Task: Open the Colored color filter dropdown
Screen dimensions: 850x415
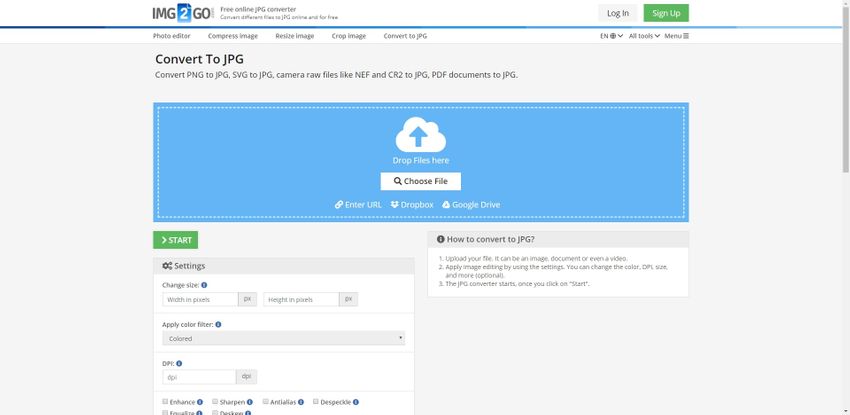Action: [283, 339]
